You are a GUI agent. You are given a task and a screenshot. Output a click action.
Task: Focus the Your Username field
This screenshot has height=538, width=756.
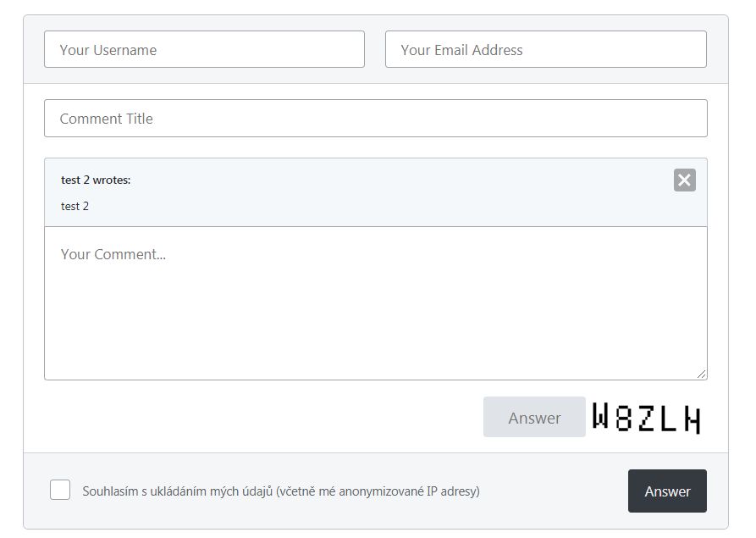[x=204, y=50]
